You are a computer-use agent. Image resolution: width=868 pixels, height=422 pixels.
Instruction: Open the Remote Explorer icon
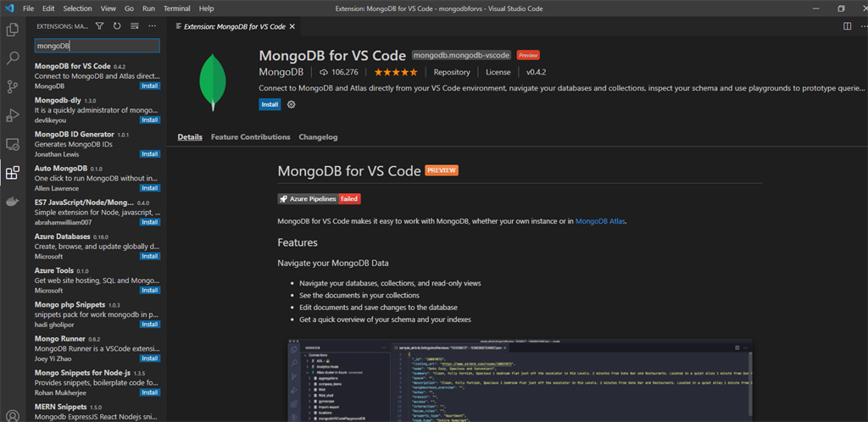pos(12,144)
